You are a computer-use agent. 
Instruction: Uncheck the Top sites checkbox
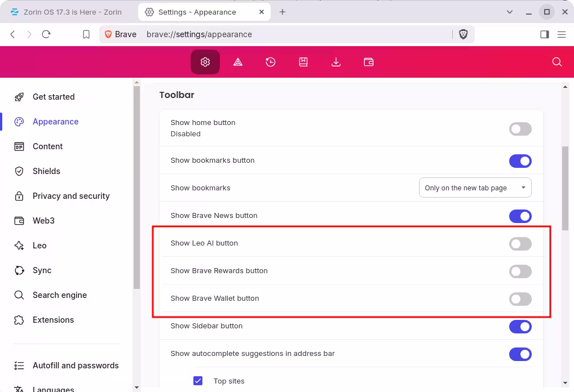pyautogui.click(x=198, y=381)
